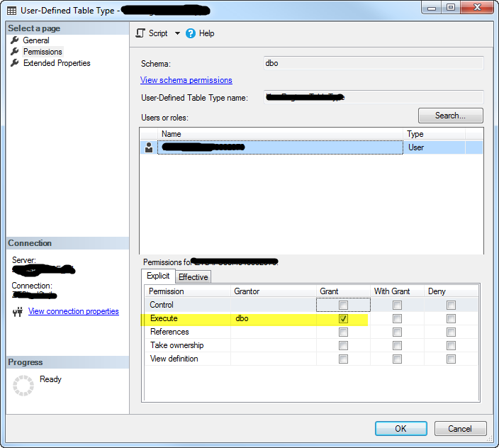Uncheck Grant for Execute permission
Viewport: 499px width, 448px height.
[343, 318]
